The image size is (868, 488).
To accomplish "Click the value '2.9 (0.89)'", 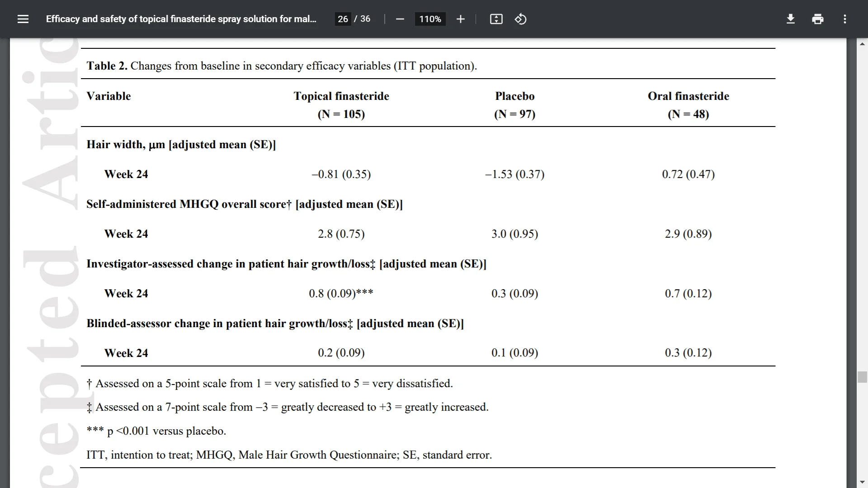I will (688, 234).
